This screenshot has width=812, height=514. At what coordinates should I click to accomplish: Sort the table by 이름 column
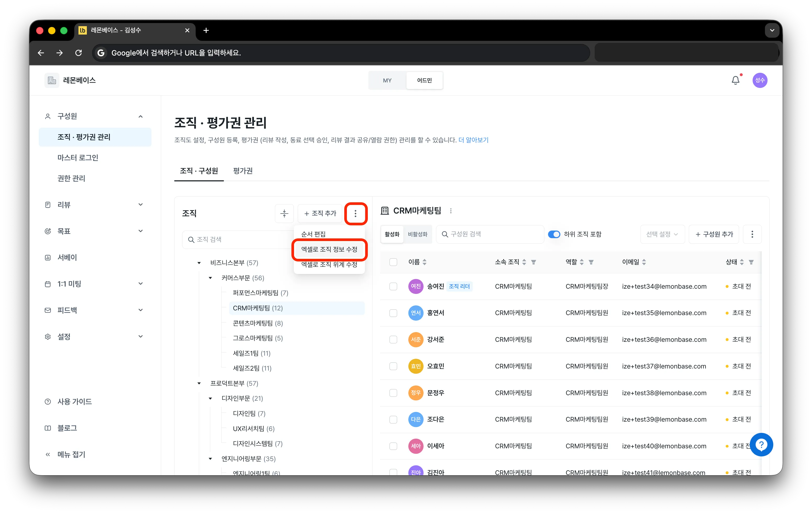[425, 262]
